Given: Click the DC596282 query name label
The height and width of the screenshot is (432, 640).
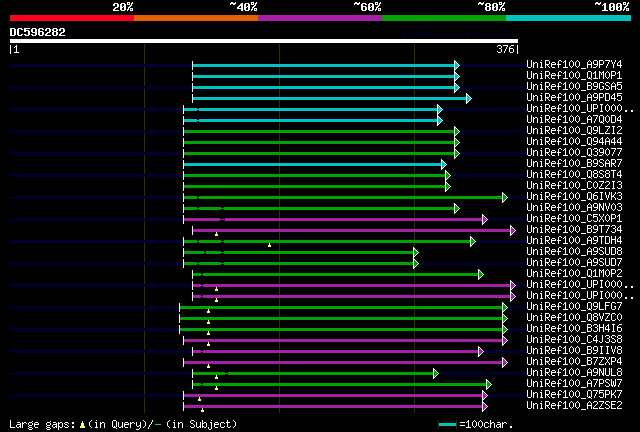Looking at the screenshot, I should [x=38, y=32].
